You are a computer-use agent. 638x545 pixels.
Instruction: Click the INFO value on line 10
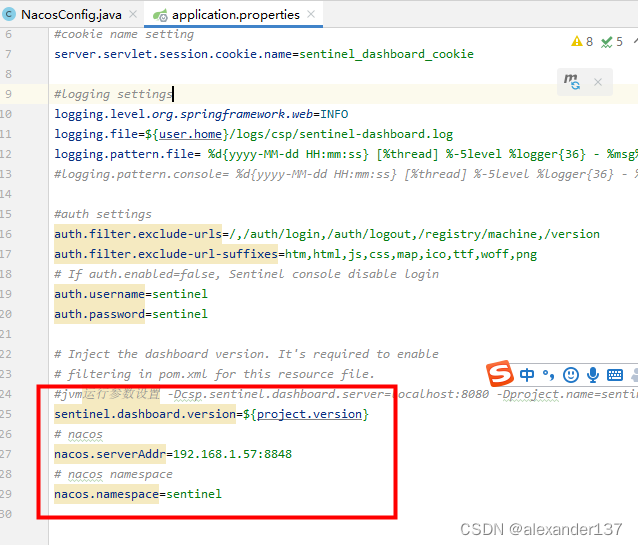334,114
